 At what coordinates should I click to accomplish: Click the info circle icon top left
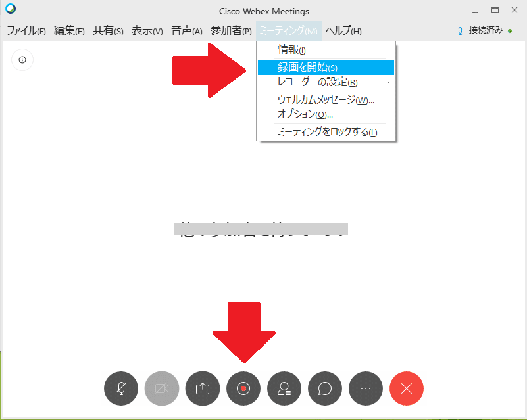tap(22, 60)
